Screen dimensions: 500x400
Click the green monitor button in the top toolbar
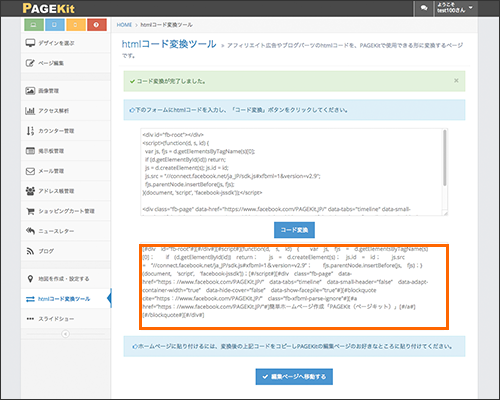pyautogui.click(x=34, y=25)
